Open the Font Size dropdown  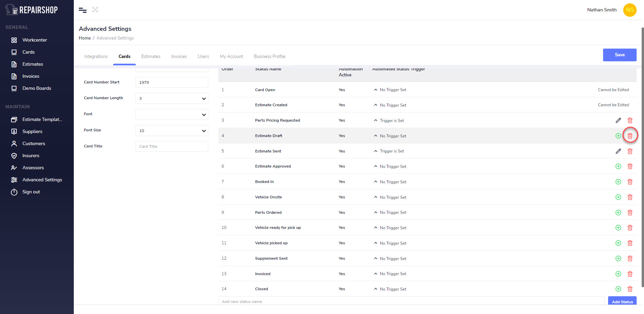pos(172,130)
